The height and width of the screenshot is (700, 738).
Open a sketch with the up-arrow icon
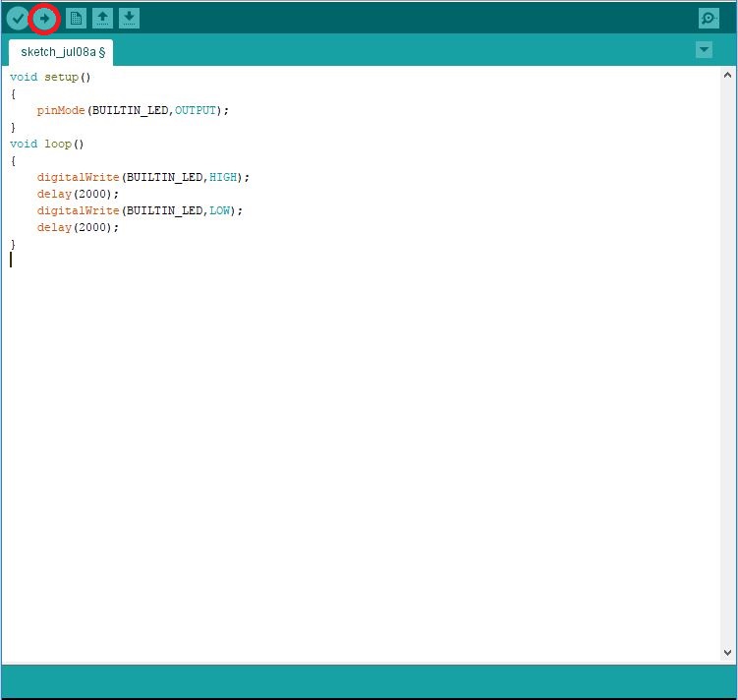click(102, 19)
